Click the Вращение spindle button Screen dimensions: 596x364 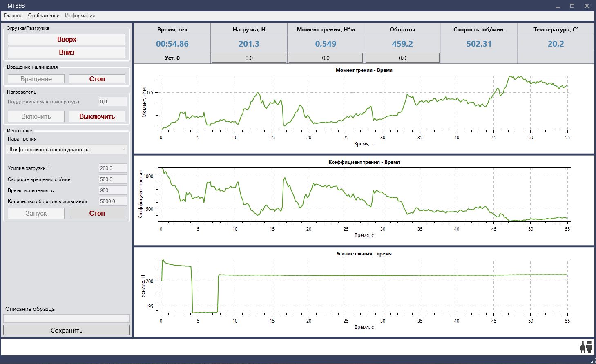coord(36,79)
